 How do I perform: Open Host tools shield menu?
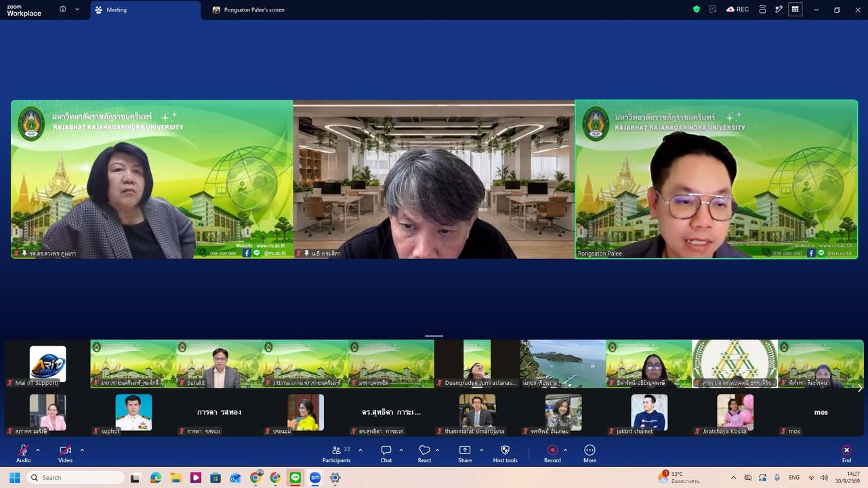pyautogui.click(x=505, y=453)
